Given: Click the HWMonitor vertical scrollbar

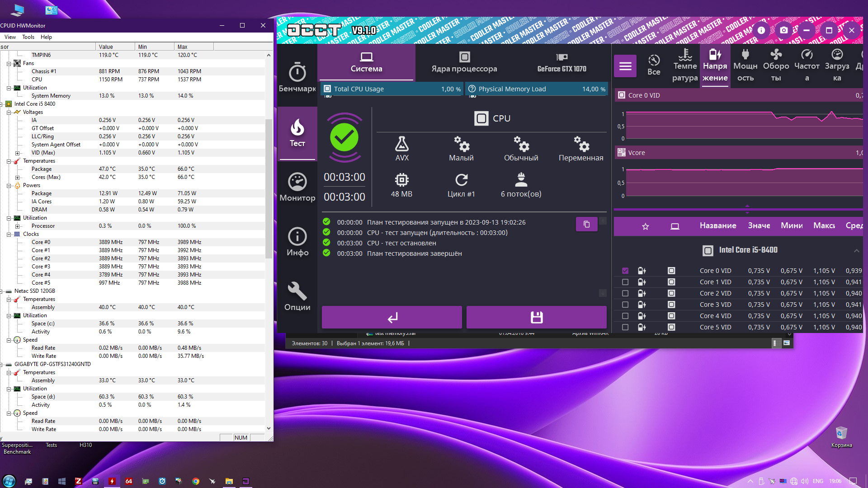Looking at the screenshot, I should pyautogui.click(x=269, y=190).
